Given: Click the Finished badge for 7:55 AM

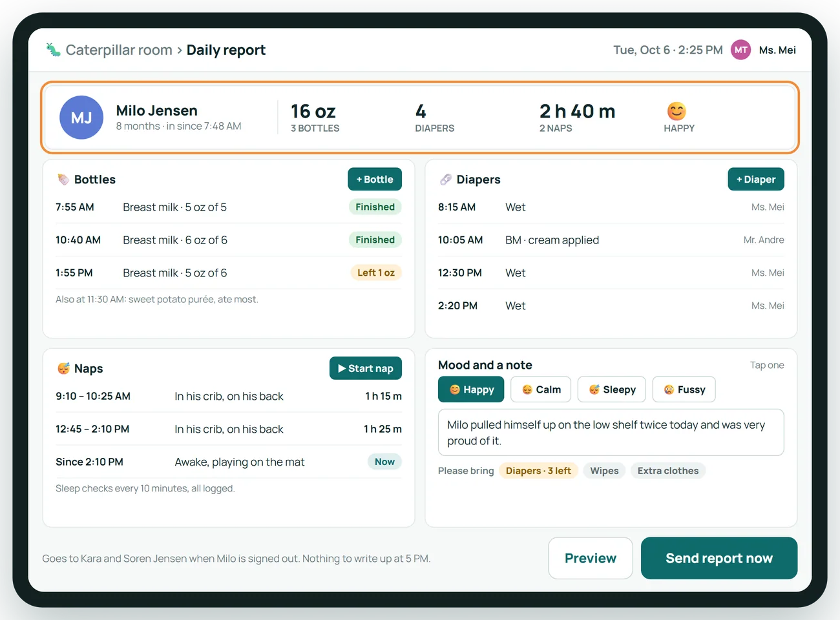Looking at the screenshot, I should 375,207.
